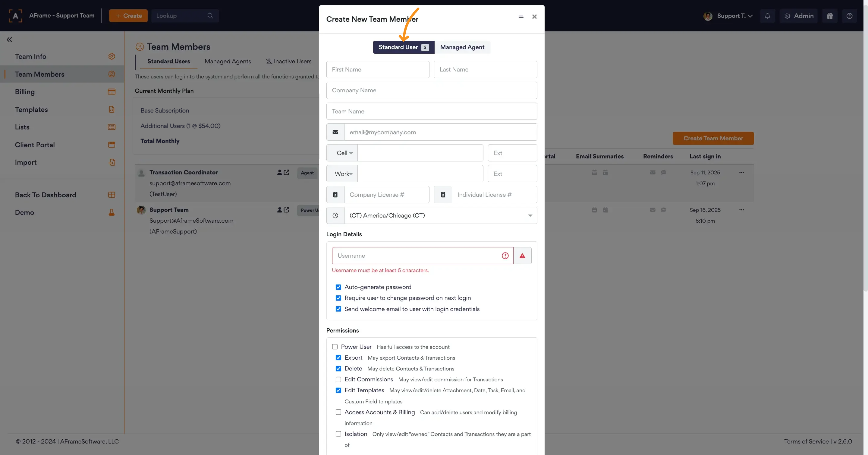The width and height of the screenshot is (868, 455).
Task: Enable the Power User permission
Action: (x=335, y=347)
